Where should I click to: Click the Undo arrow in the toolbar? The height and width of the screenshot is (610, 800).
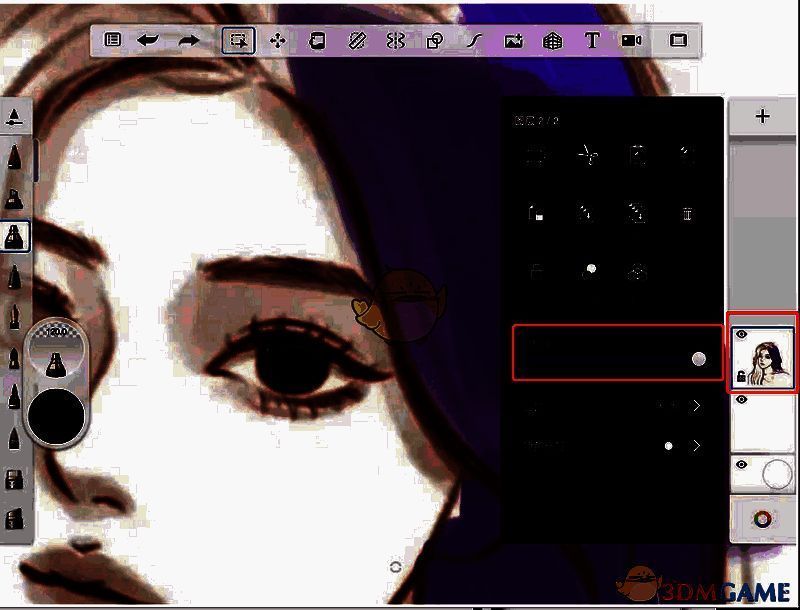tap(147, 40)
